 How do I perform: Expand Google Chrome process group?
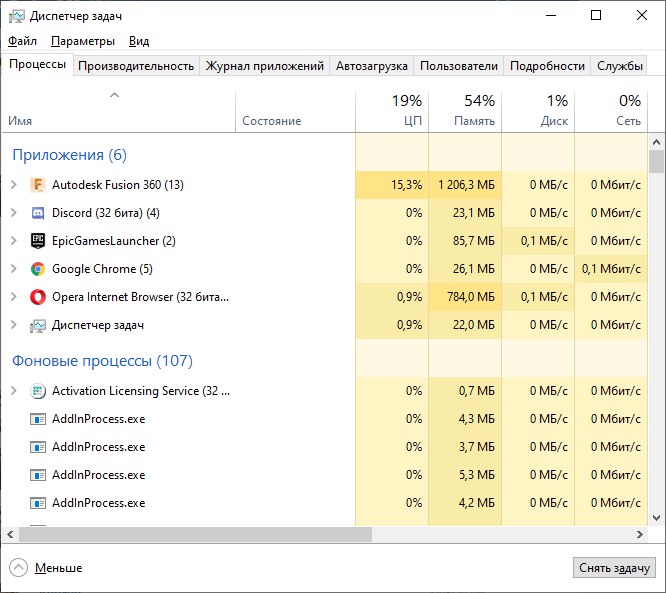click(14, 269)
